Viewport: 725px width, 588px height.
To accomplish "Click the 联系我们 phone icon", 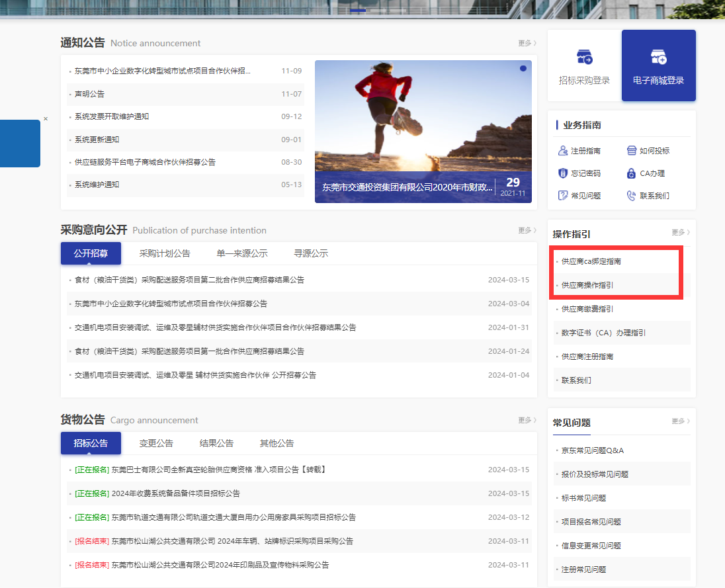I will 631,196.
